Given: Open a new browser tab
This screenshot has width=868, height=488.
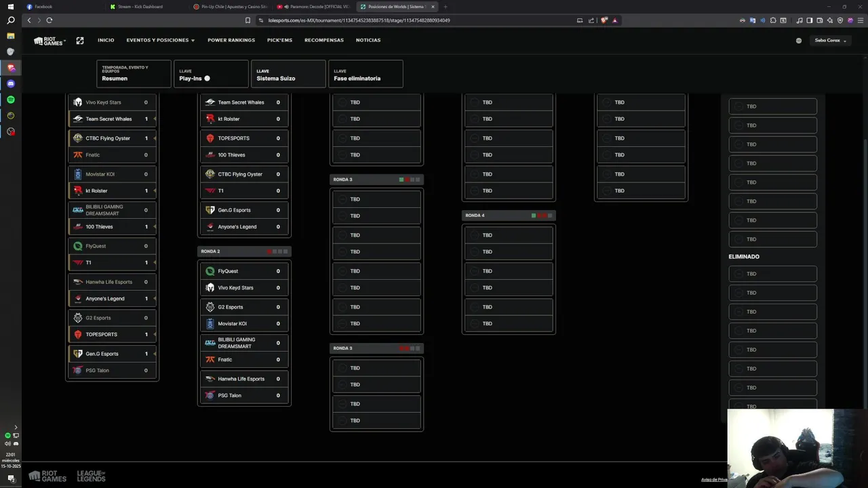Looking at the screenshot, I should [x=445, y=7].
